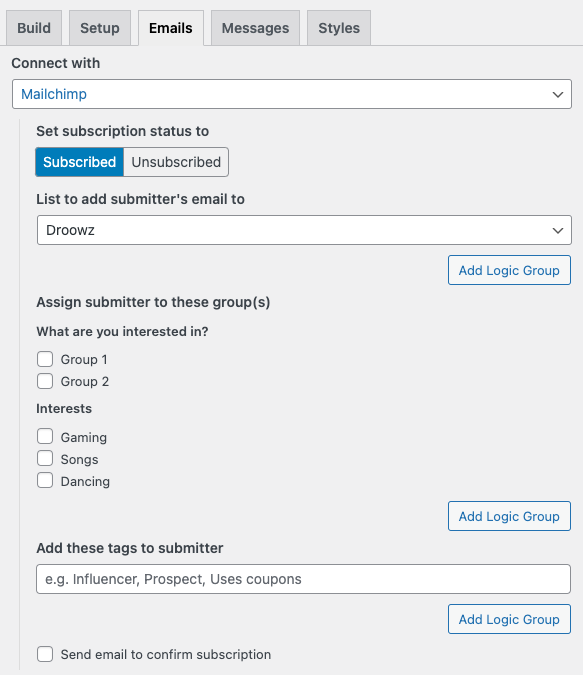Screen dimensions: 583x675
Task: Check the Group 1 checkbox
Action: pos(45,359)
